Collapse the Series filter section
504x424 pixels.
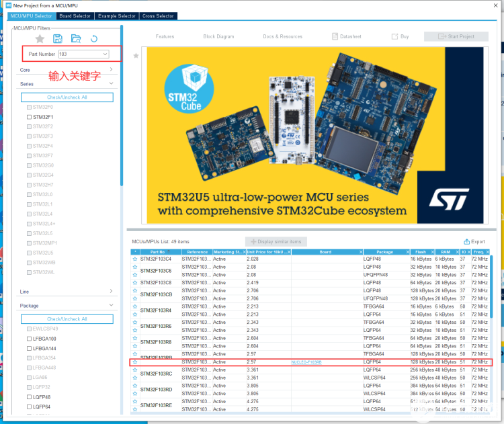click(111, 84)
